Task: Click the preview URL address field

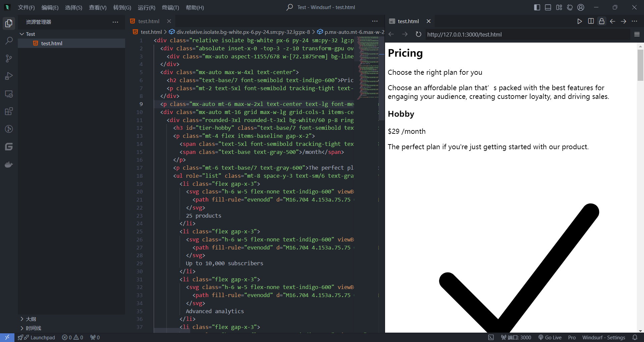Action: pyautogui.click(x=527, y=34)
